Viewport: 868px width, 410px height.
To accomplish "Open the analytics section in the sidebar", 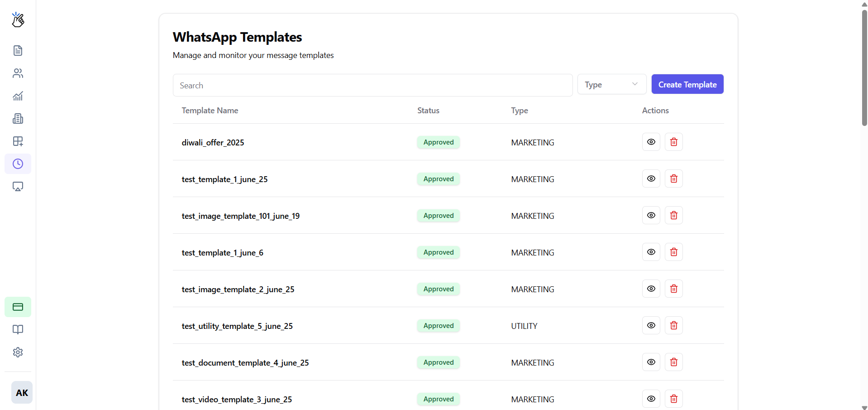I will [18, 96].
